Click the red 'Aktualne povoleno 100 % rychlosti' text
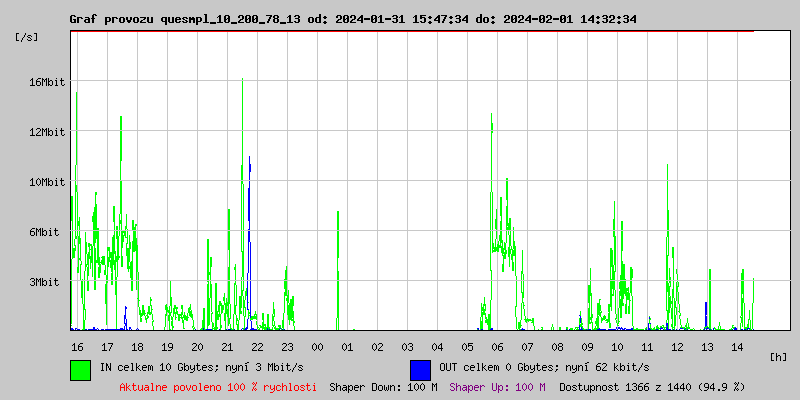The image size is (800, 400). click(x=218, y=386)
